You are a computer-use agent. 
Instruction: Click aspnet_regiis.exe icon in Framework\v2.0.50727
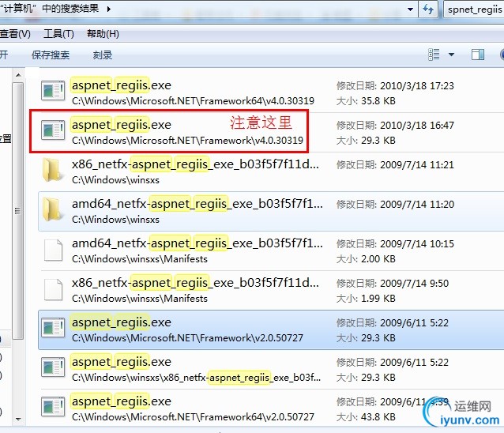pos(53,328)
